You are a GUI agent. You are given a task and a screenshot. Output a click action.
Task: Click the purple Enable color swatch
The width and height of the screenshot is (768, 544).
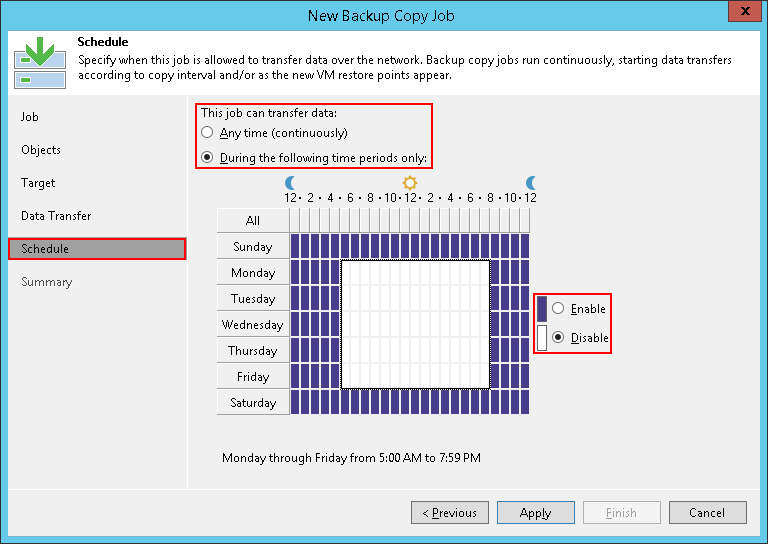pyautogui.click(x=542, y=309)
